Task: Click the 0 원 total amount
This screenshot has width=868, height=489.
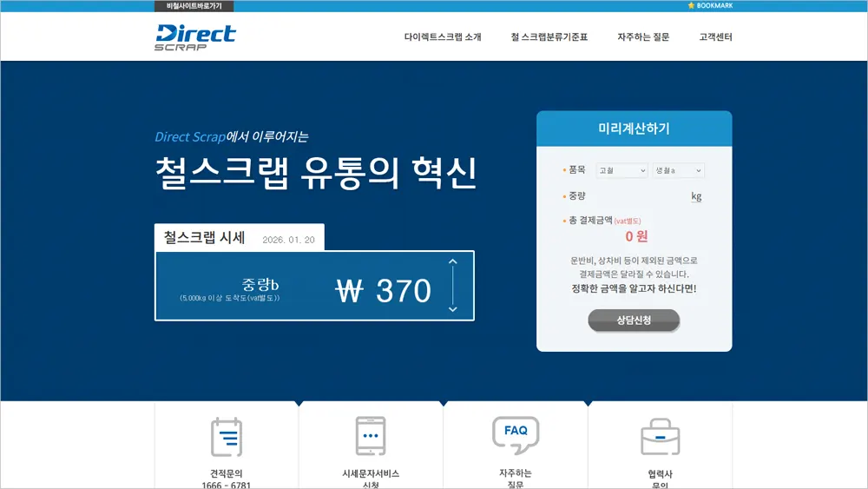Action: [x=636, y=235]
